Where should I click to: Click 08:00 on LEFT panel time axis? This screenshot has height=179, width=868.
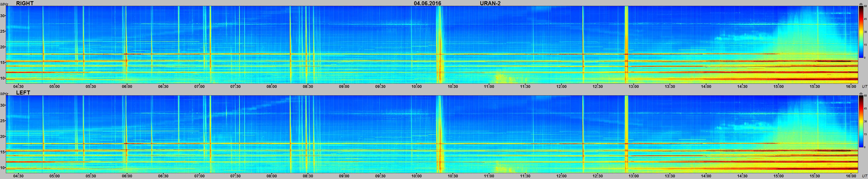(x=272, y=176)
